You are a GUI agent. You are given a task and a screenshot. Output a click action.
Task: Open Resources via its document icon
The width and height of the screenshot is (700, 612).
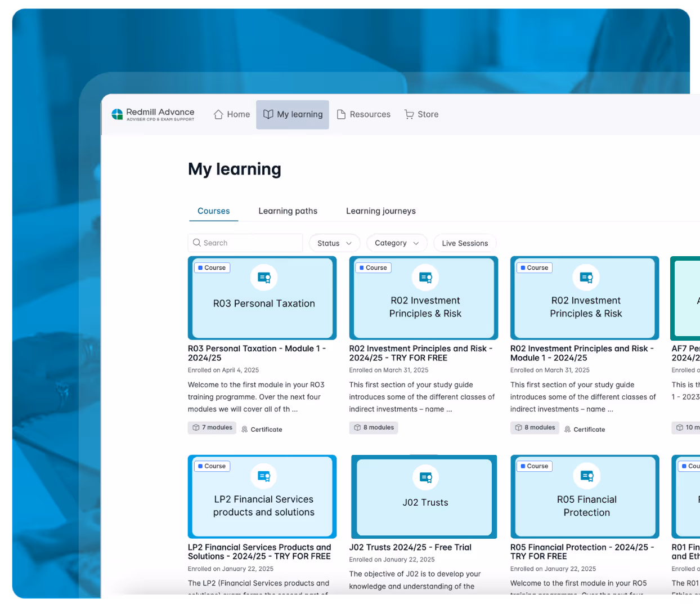(340, 114)
